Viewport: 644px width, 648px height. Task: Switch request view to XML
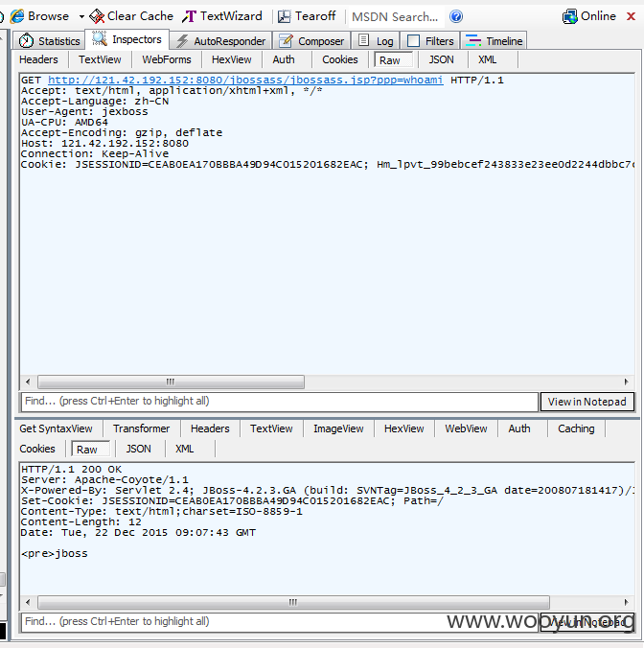pyautogui.click(x=488, y=60)
